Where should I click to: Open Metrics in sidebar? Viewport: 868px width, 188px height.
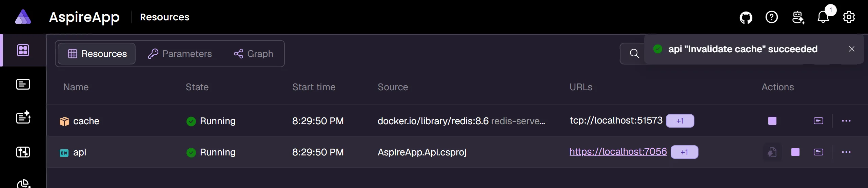(x=23, y=184)
